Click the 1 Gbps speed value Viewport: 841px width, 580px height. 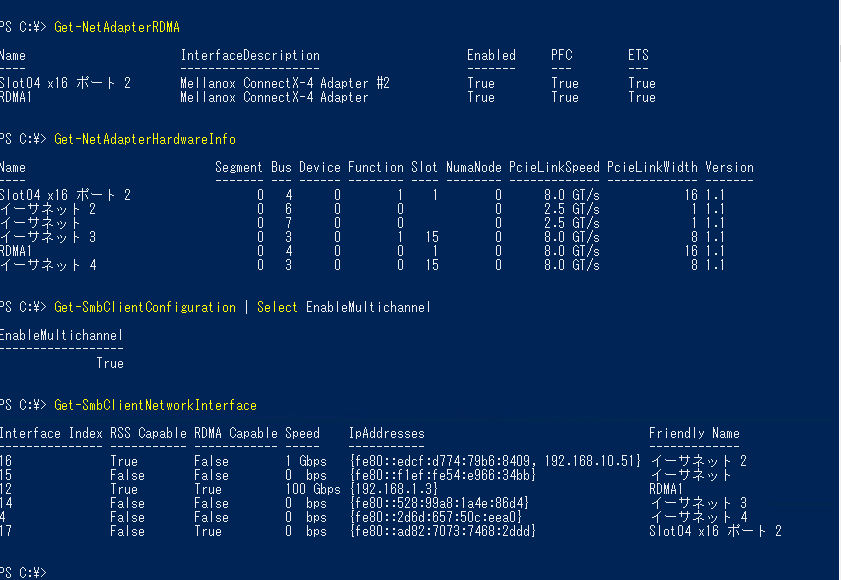pyautogui.click(x=306, y=461)
